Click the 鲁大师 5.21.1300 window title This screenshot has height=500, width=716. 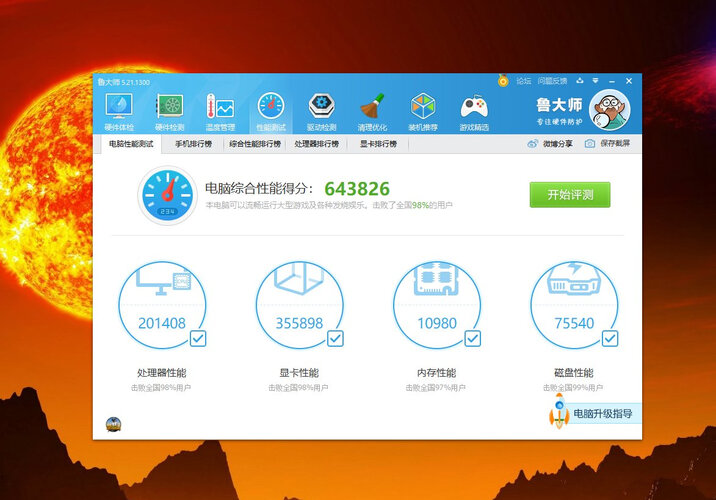point(124,82)
